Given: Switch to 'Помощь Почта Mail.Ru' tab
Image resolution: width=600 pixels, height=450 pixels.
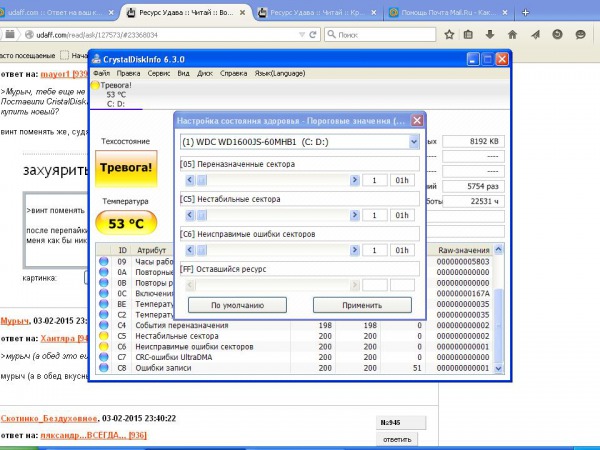Looking at the screenshot, I should (448, 13).
